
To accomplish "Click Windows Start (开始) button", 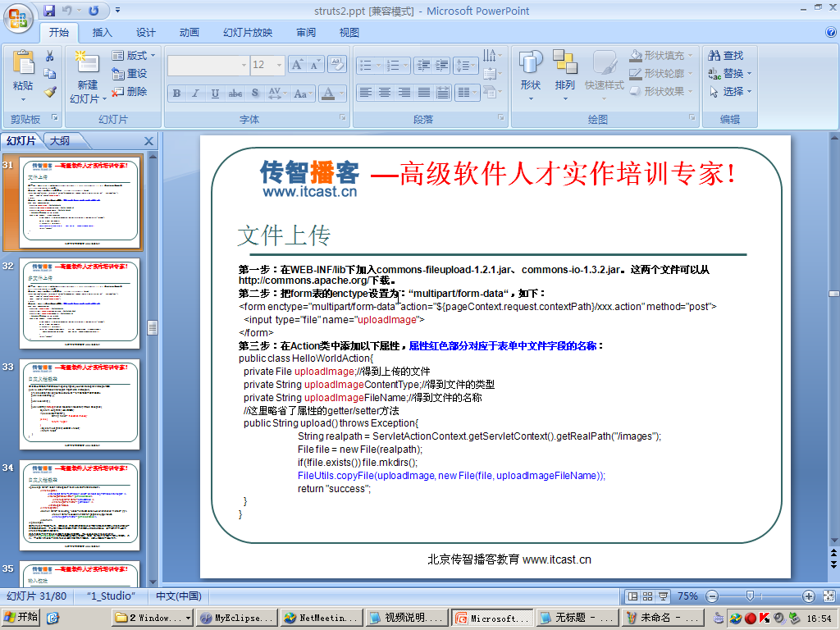I will coord(21,618).
